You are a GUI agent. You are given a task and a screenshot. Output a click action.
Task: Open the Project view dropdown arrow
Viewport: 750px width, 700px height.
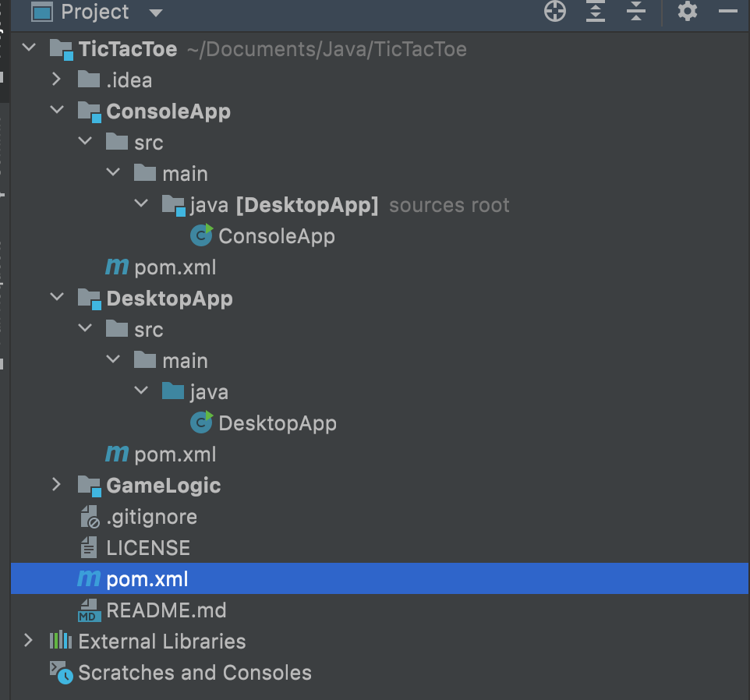pyautogui.click(x=155, y=13)
